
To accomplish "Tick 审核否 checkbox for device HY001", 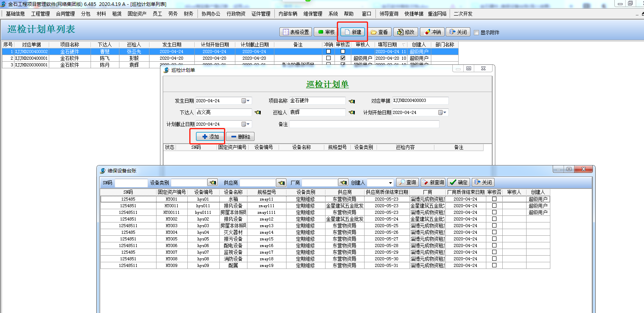I will pos(494,199).
